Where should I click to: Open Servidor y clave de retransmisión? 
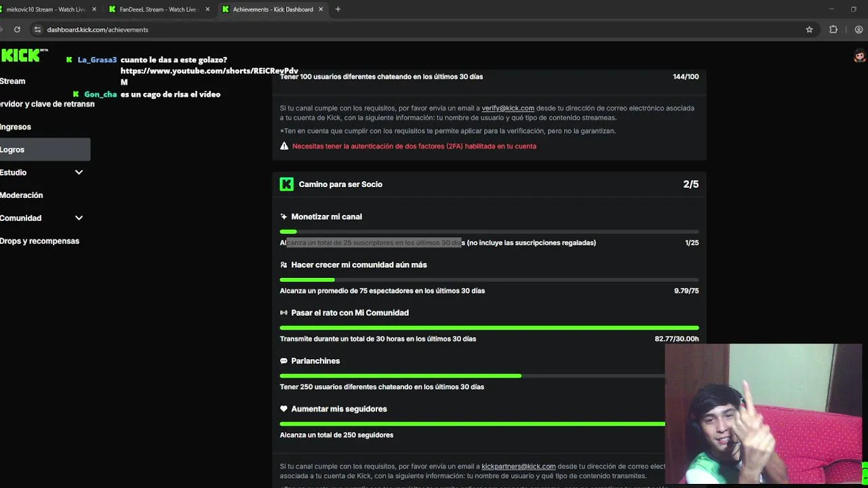pyautogui.click(x=47, y=104)
